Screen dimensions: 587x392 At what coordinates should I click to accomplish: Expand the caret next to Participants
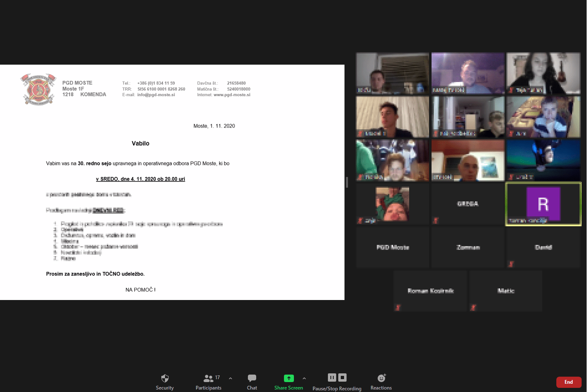tap(230, 378)
